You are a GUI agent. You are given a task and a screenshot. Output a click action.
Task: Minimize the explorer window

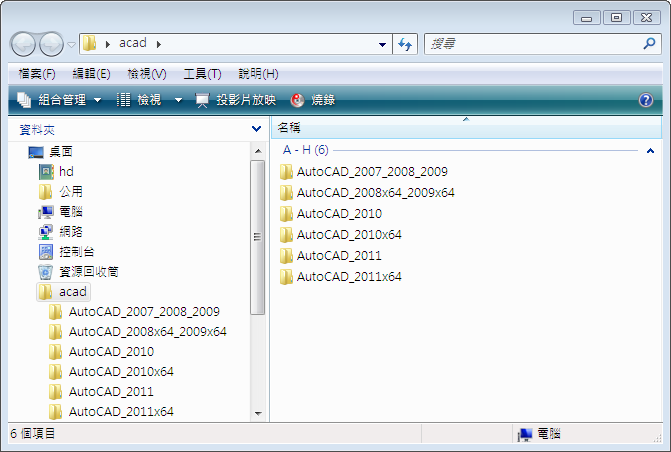pos(587,18)
